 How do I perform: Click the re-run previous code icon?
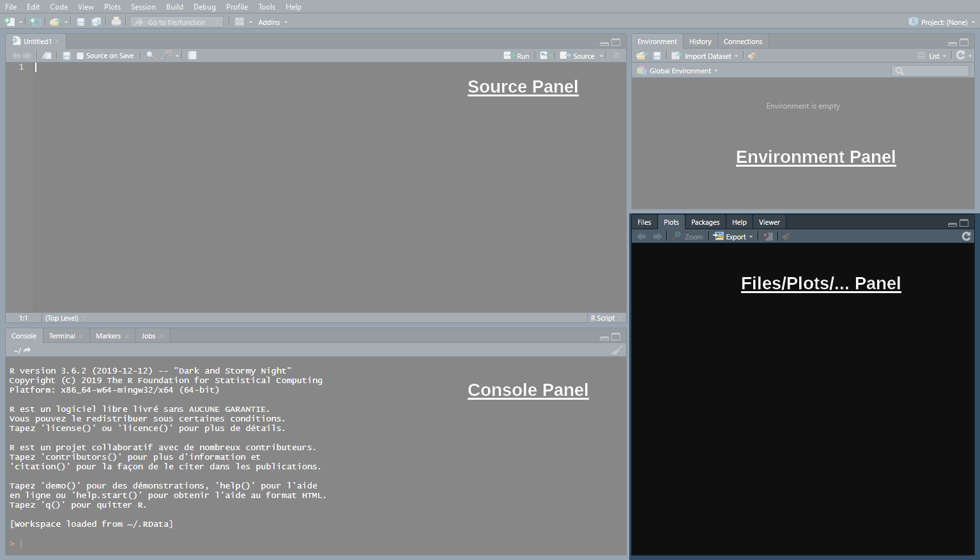coord(544,56)
